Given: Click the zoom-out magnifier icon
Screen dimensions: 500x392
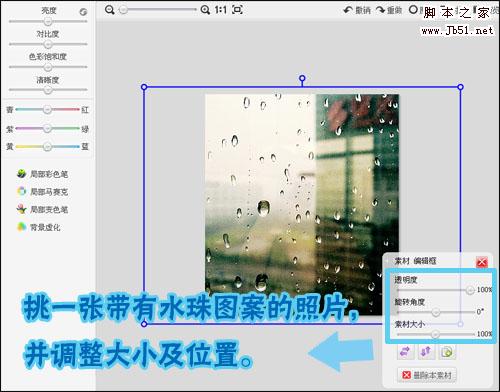Looking at the screenshot, I should 109,10.
